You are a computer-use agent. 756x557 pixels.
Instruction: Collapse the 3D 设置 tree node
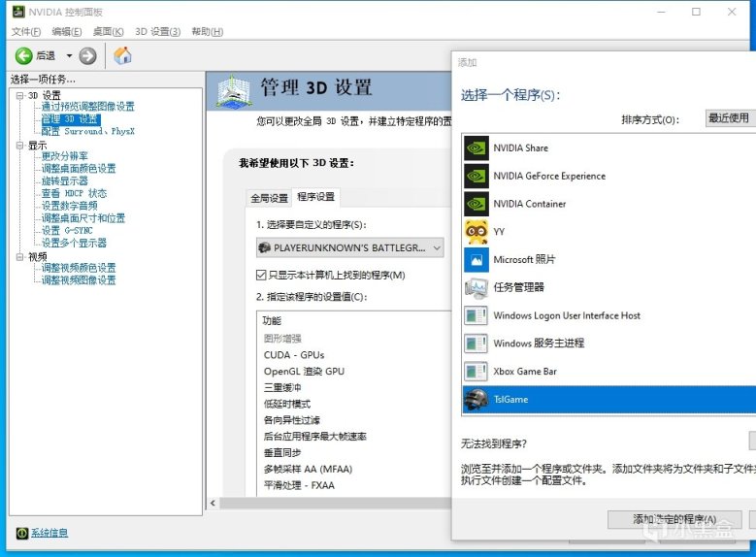[x=19, y=95]
